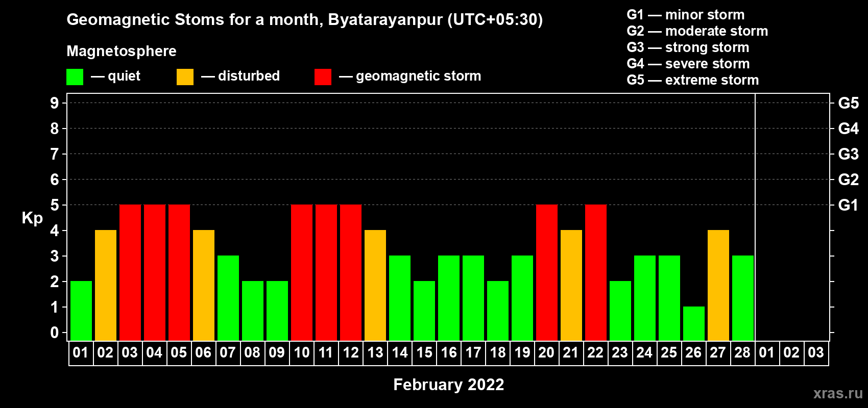Viewport: 868px width, 408px height.
Task: Select the orange bar for February 27
Action: click(718, 285)
